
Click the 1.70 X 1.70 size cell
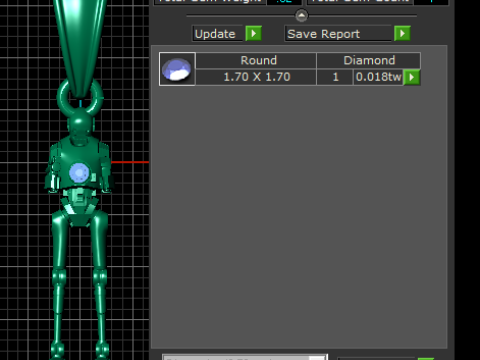(x=256, y=77)
